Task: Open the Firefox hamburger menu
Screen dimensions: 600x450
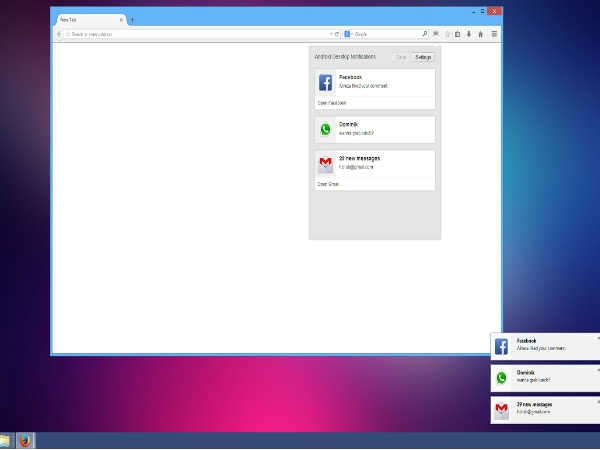Action: click(x=494, y=34)
